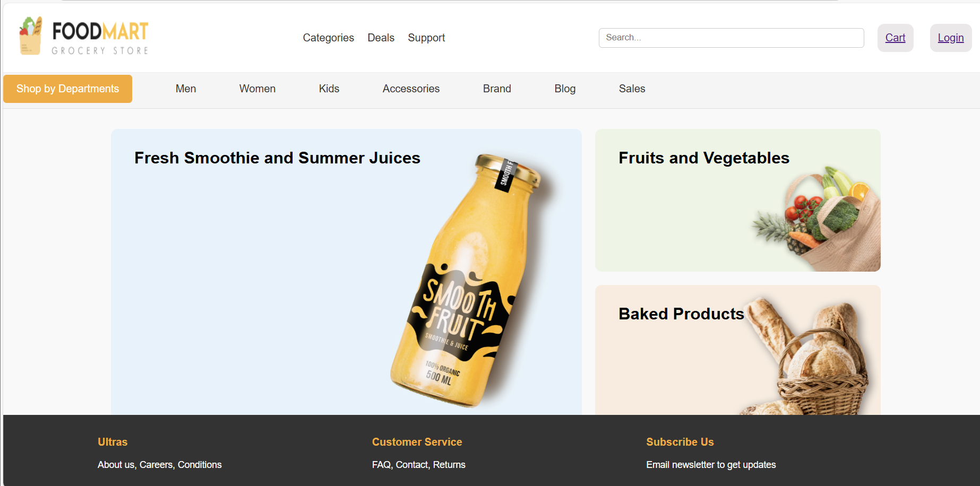Click the Customer Service footer heading
The width and height of the screenshot is (980, 486).
pyautogui.click(x=417, y=442)
